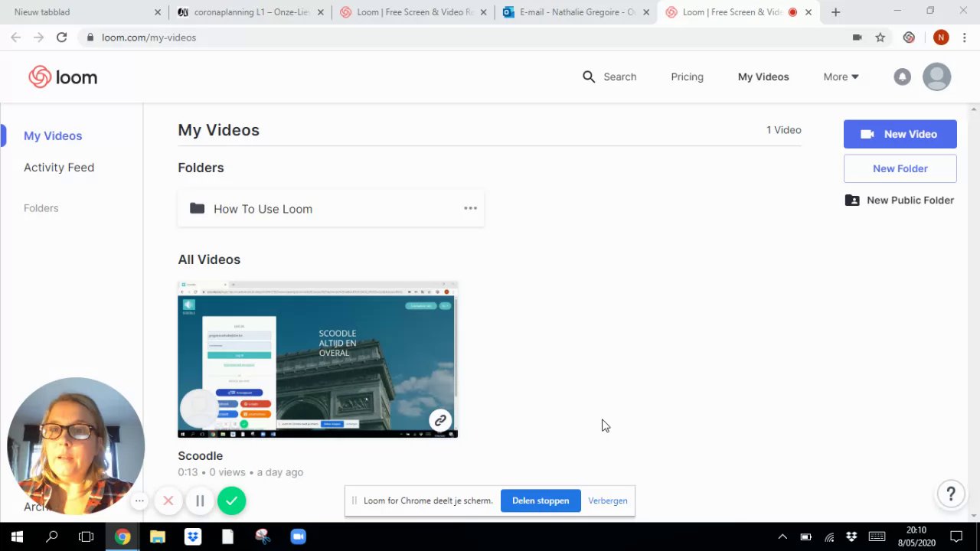This screenshot has height=551, width=980.
Task: Open Windows Start menu
Action: click(17, 536)
